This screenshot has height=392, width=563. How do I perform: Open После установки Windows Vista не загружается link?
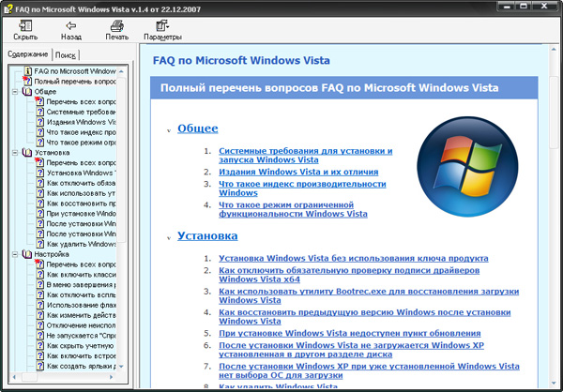tap(351, 350)
